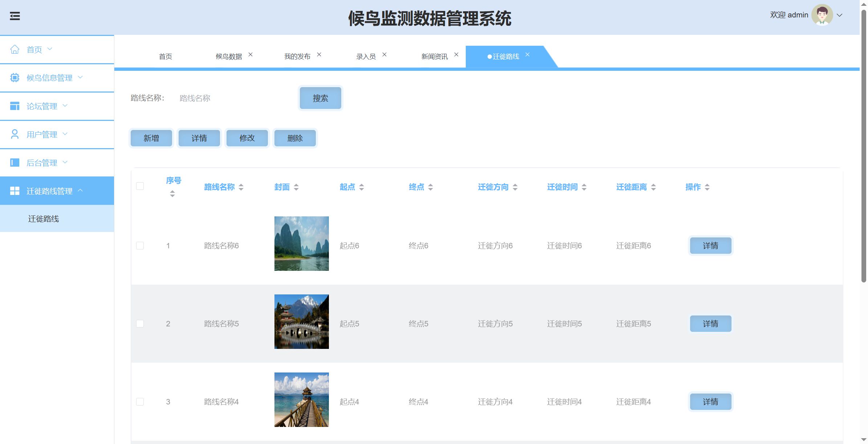The width and height of the screenshot is (868, 444).
Task: Open 详情 for 路线名称4 row
Action: pos(710,402)
